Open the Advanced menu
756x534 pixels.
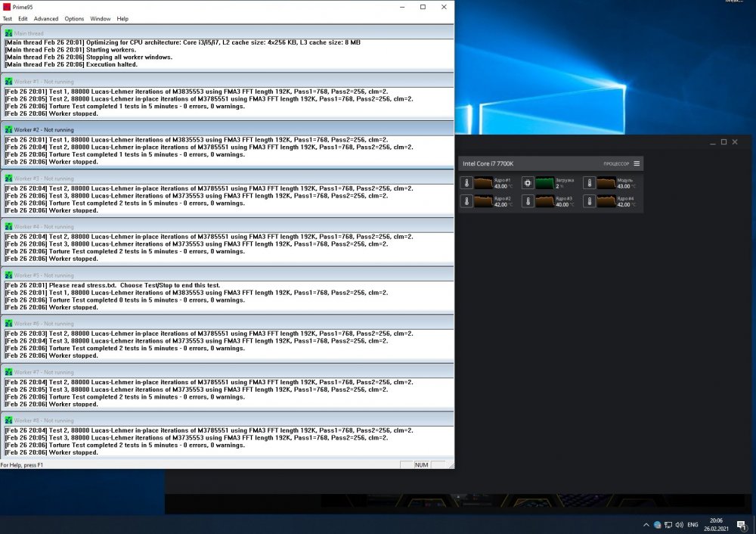[46, 18]
